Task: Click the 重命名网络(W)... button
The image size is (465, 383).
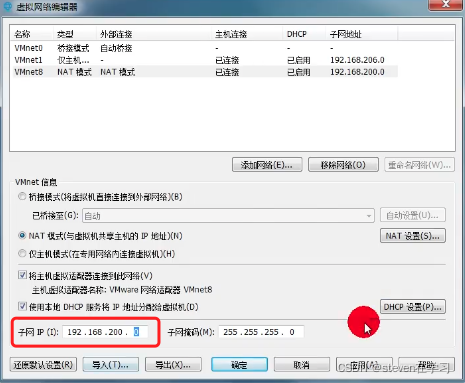Action: pos(419,165)
